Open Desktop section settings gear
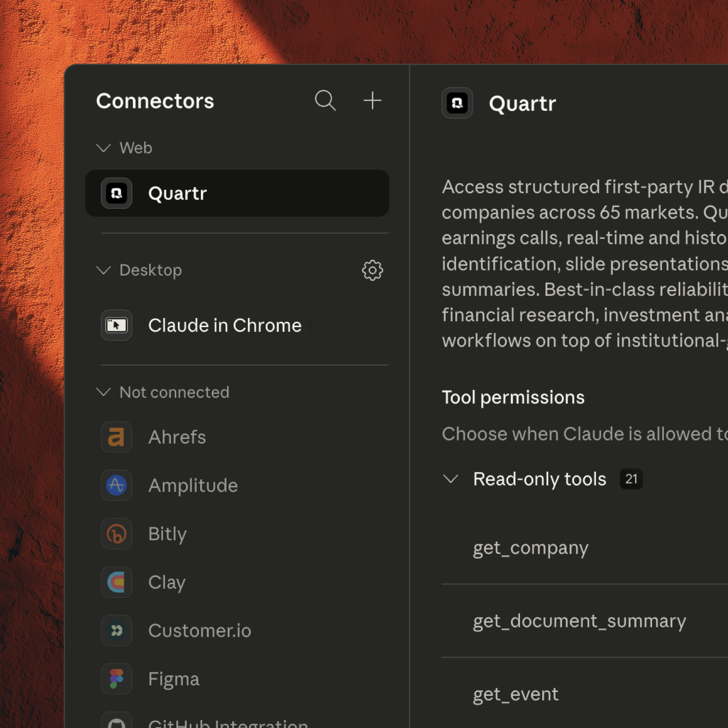728x728 pixels. coord(372,270)
